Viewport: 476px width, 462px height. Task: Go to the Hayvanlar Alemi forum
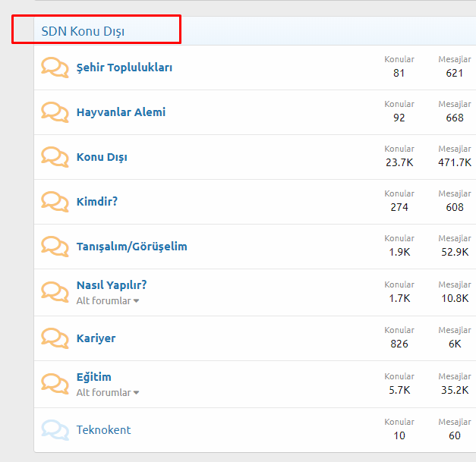(121, 112)
